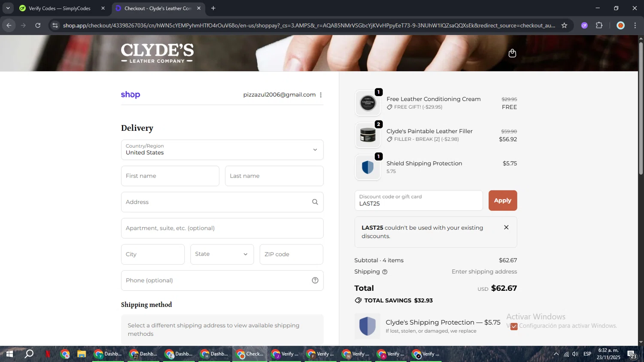
Task: Click the purple extension icon in toolbar
Action: [584, 25]
